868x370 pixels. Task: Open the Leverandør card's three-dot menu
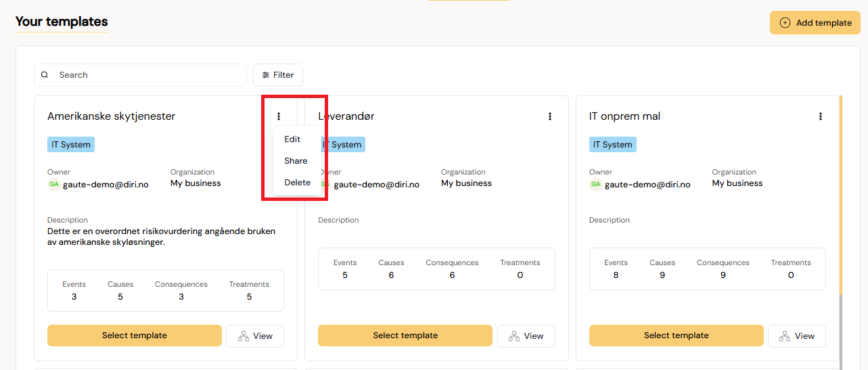(550, 116)
